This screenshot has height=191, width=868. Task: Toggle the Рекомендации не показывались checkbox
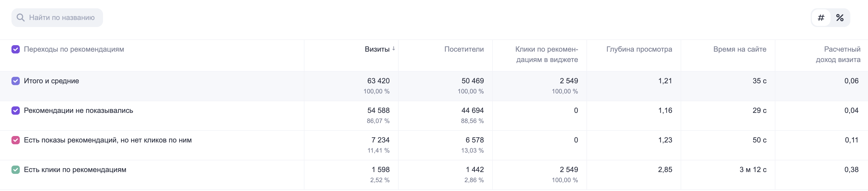pos(16,111)
